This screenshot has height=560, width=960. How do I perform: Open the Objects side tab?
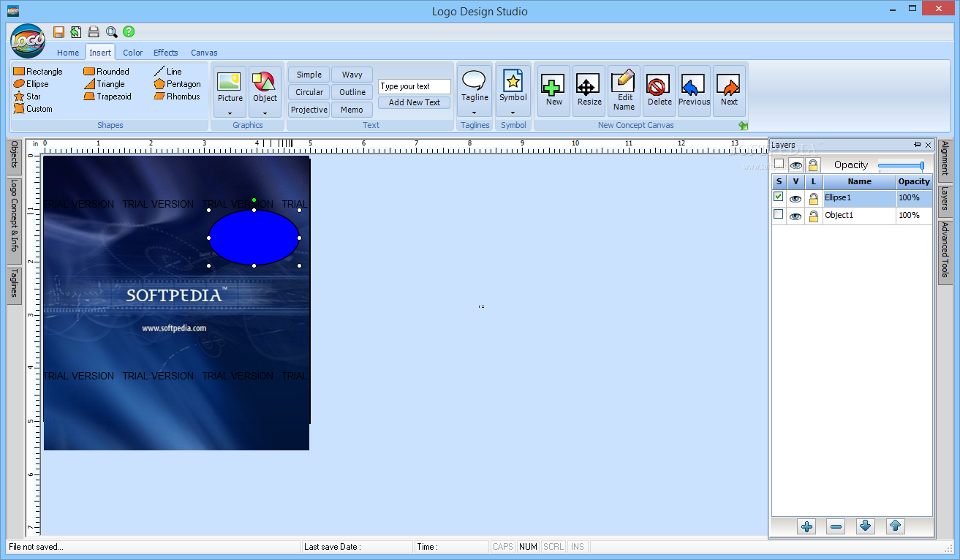14,157
